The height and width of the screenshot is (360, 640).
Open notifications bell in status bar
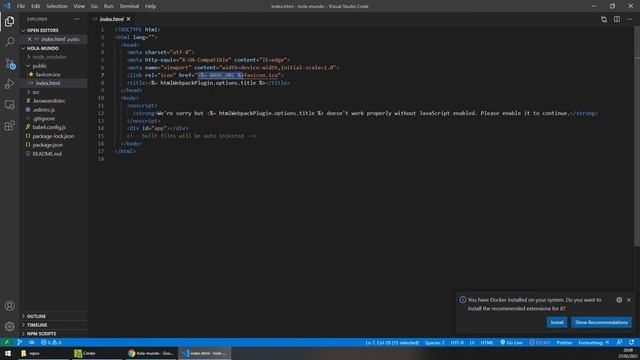click(631, 342)
